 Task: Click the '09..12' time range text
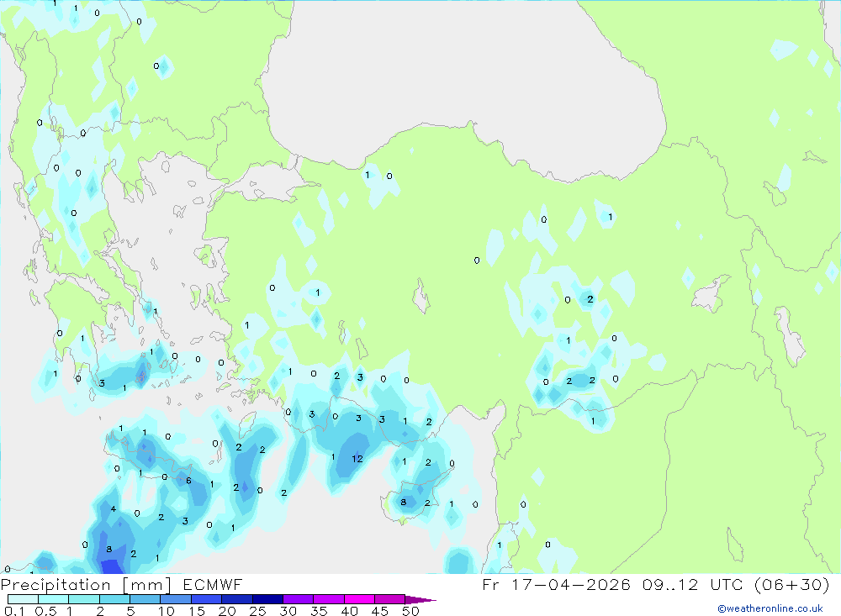tap(670, 584)
